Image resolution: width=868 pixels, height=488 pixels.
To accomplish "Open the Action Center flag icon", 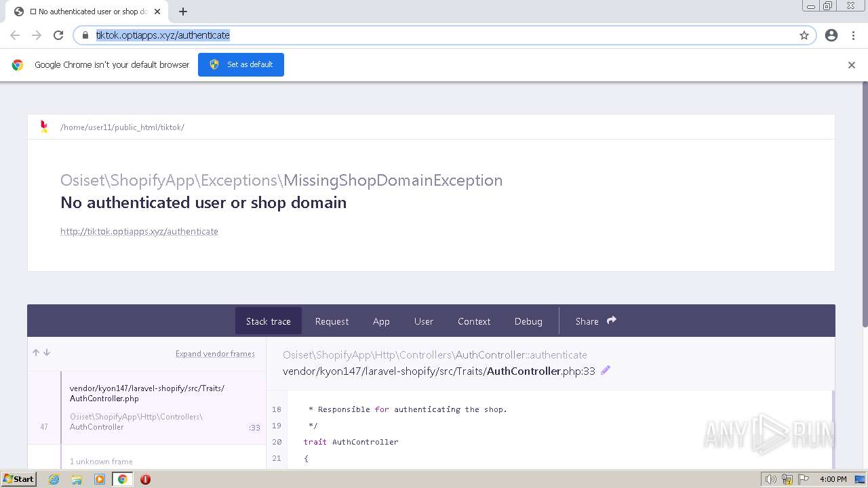I will 803,479.
